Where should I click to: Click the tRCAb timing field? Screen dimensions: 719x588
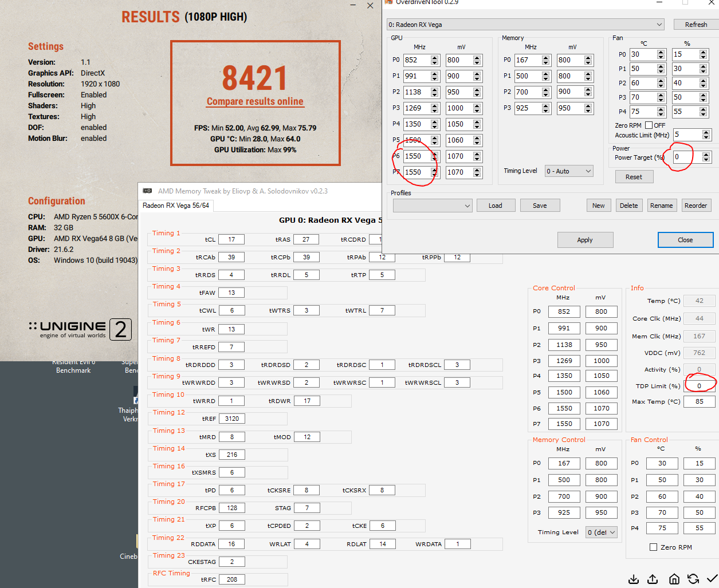click(231, 257)
